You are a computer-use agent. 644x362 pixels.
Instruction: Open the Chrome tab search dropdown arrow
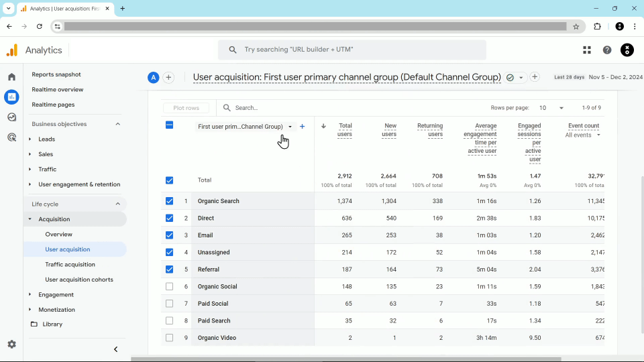coord(8,8)
